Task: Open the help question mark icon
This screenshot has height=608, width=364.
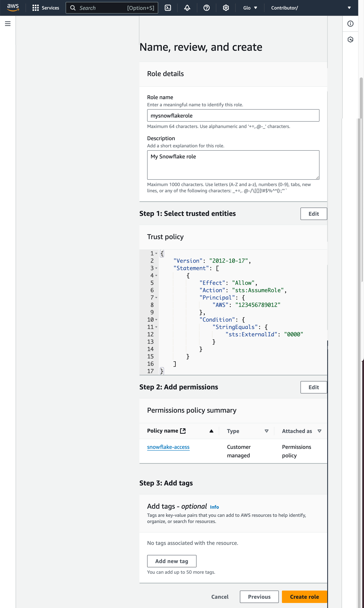Action: [206, 8]
